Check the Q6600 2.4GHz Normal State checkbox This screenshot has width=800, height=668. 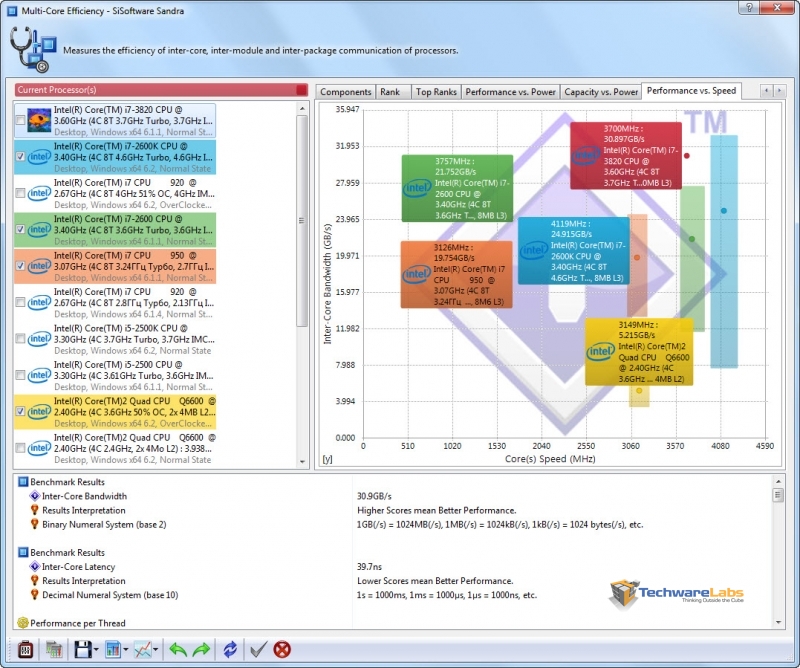(x=20, y=448)
